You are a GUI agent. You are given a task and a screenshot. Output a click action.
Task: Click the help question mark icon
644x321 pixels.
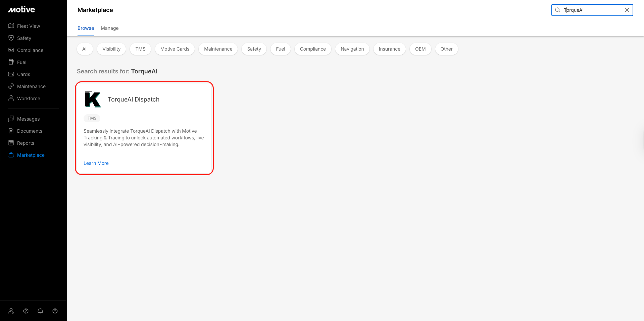(x=26, y=311)
